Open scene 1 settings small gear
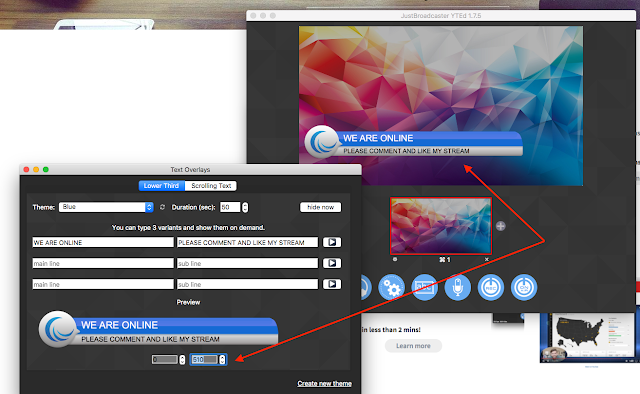Image resolution: width=640 pixels, height=394 pixels. tap(395, 259)
